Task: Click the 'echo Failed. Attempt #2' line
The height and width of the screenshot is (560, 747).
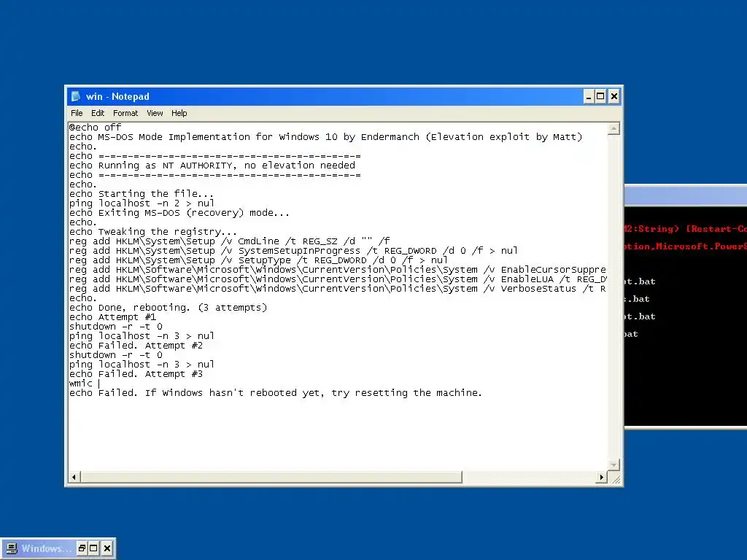Action: pos(136,346)
